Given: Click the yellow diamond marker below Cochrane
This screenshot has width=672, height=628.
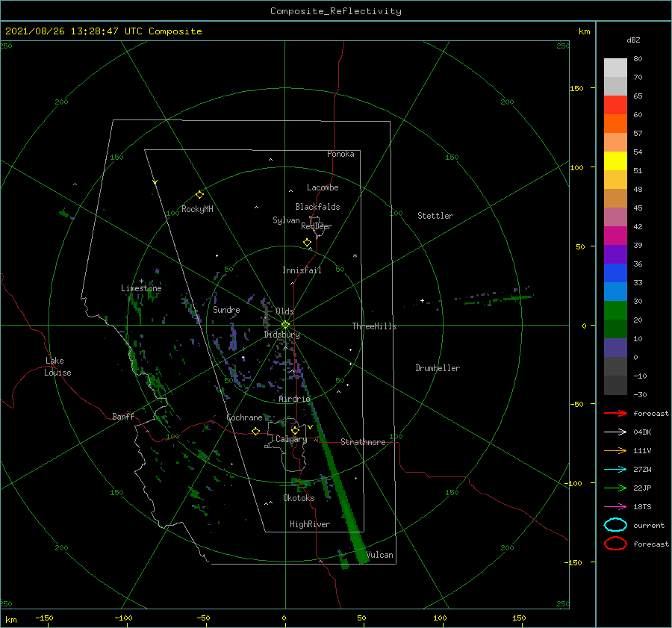Looking at the screenshot, I should 255,431.
